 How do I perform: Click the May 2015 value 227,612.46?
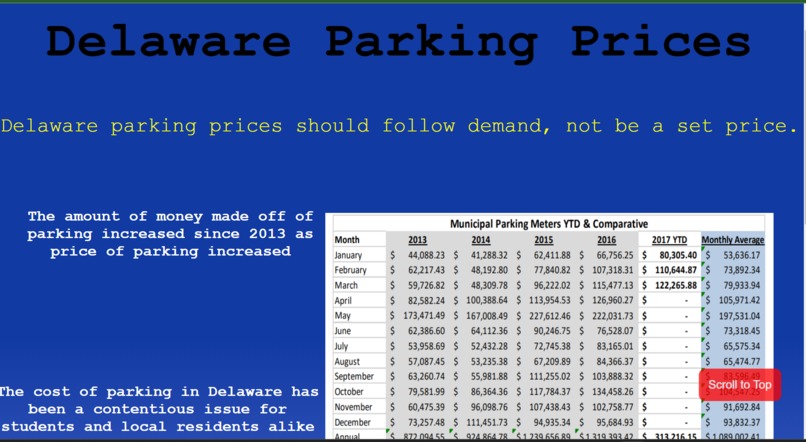coord(550,316)
